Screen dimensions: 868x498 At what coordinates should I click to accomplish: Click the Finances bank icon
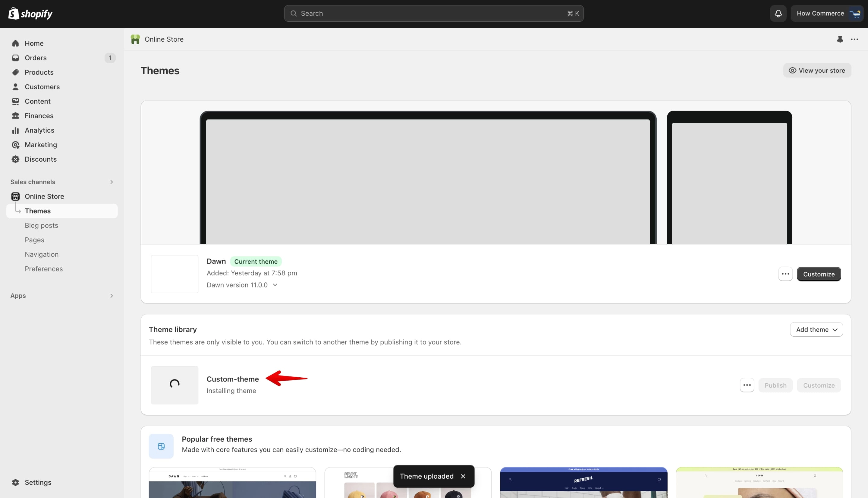tap(15, 116)
